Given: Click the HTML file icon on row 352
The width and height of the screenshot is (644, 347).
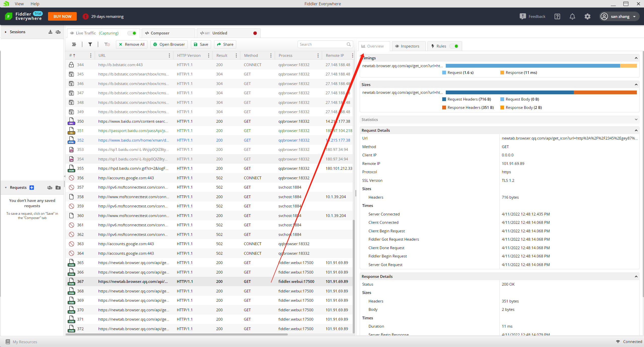Looking at the screenshot, I should coord(71,140).
